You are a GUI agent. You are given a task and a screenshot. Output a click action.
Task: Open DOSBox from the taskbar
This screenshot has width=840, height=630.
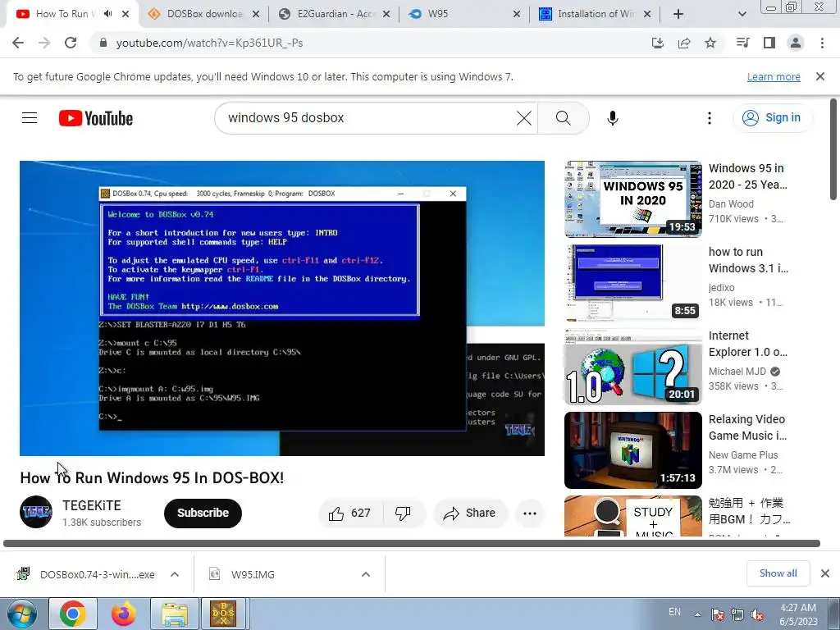point(223,614)
